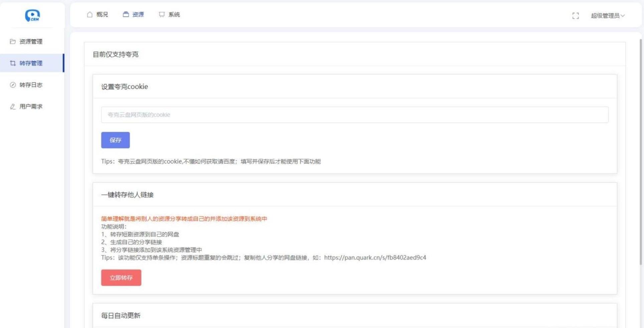The height and width of the screenshot is (328, 644).
Task: Click the line 2、生成自己的分享链接
Action: pos(132,242)
